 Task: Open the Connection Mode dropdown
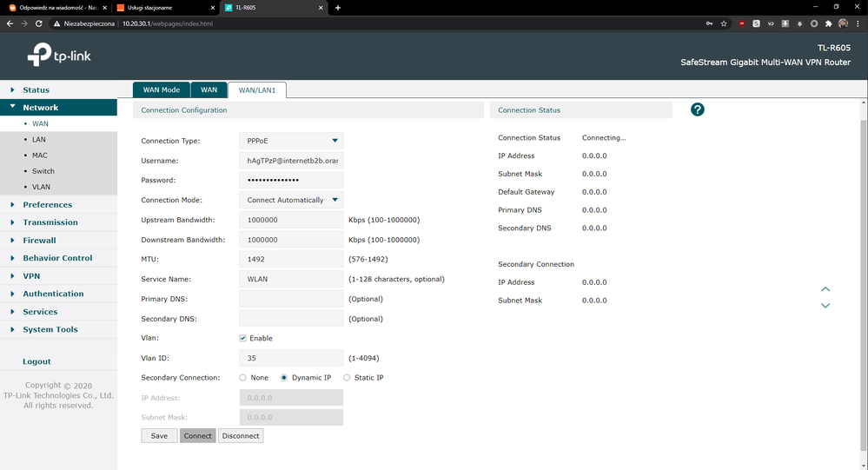point(291,200)
